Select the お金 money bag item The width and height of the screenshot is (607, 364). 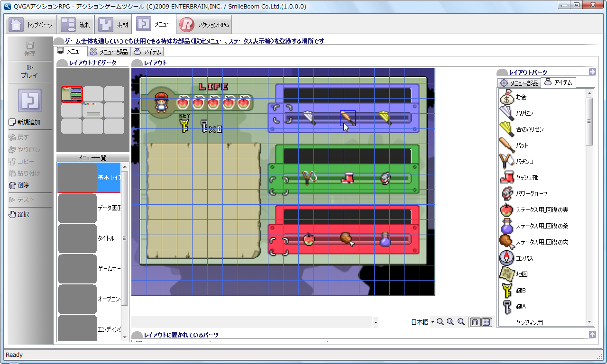pyautogui.click(x=507, y=97)
